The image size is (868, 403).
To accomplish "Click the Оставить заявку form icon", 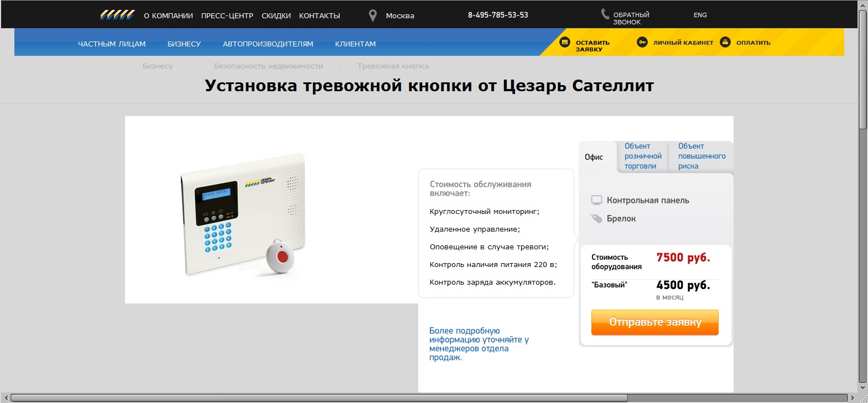I will 565,42.
